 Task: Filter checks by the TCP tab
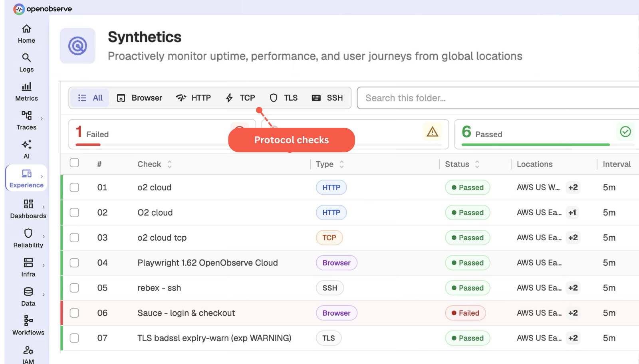coord(240,98)
